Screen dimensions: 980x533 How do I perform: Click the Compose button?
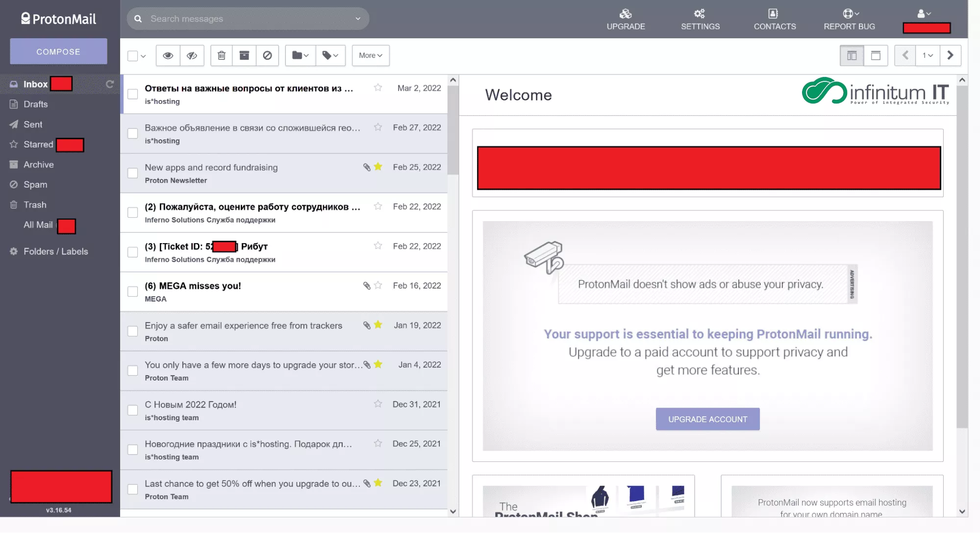click(58, 51)
